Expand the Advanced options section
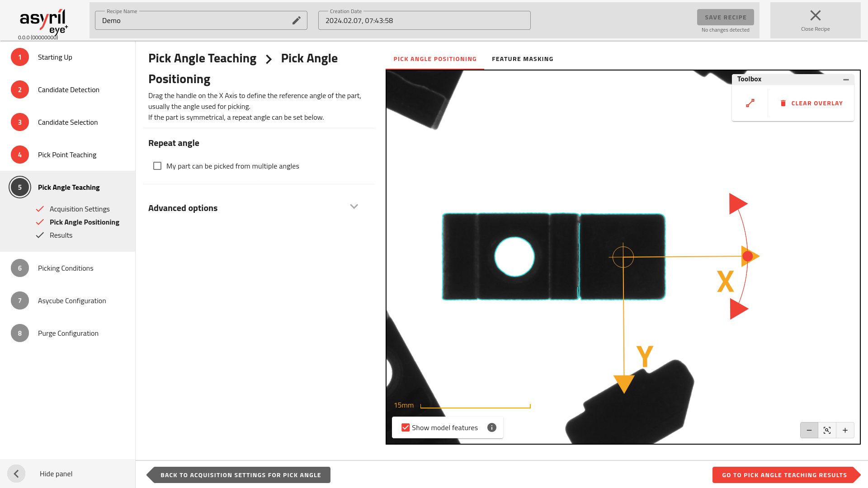Viewport: 868px width, 488px height. pos(354,207)
